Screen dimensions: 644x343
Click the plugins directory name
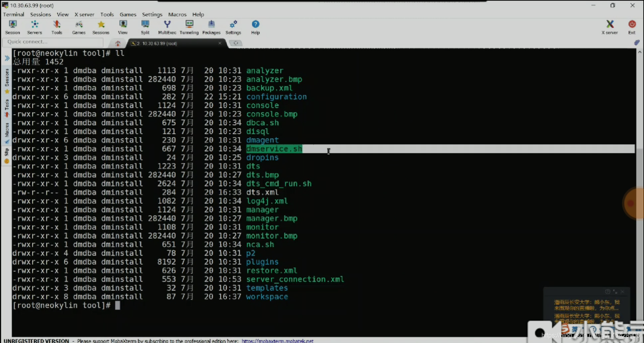(262, 262)
